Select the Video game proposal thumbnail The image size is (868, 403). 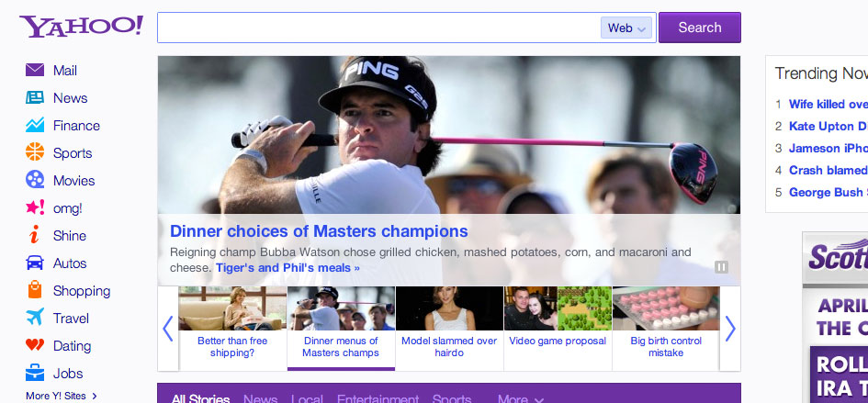tap(558, 328)
